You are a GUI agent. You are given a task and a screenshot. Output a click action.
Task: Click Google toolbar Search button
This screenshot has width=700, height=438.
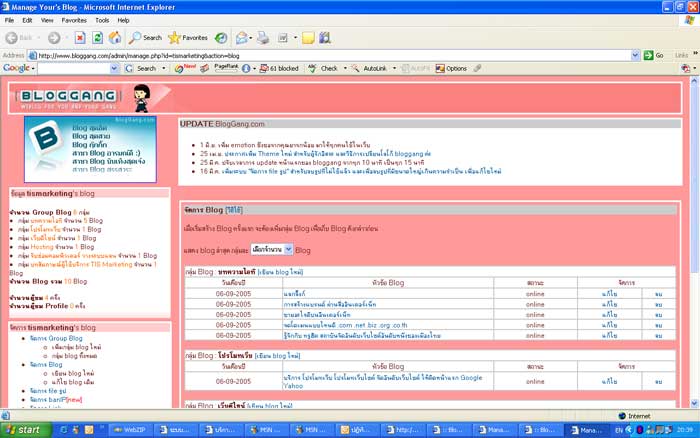141,68
